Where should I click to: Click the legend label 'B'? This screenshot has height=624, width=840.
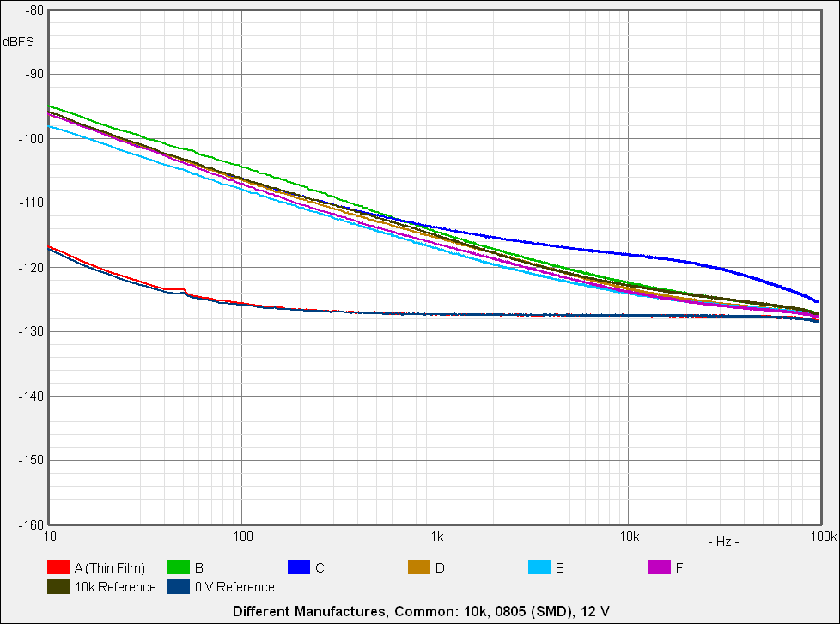click(198, 568)
